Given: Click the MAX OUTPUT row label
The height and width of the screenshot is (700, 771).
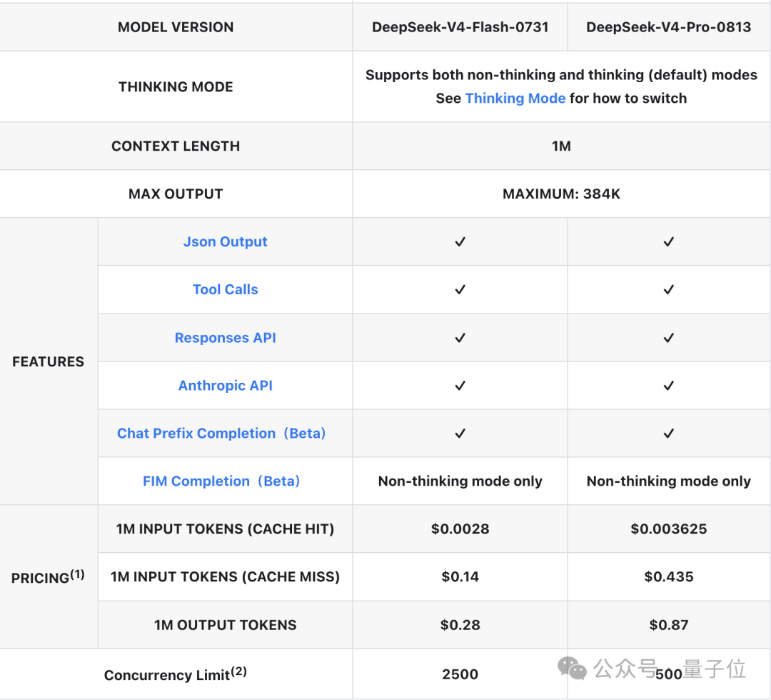Looking at the screenshot, I should click(x=176, y=194).
